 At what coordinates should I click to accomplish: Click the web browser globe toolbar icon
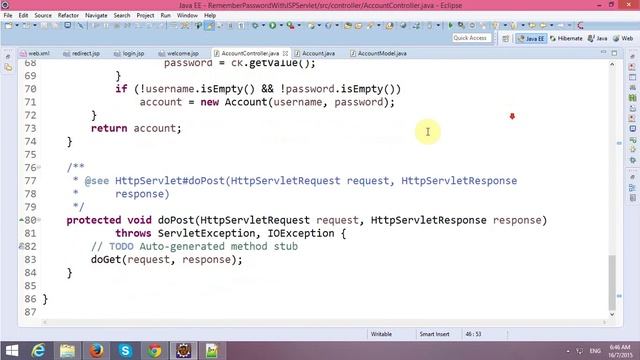403,26
